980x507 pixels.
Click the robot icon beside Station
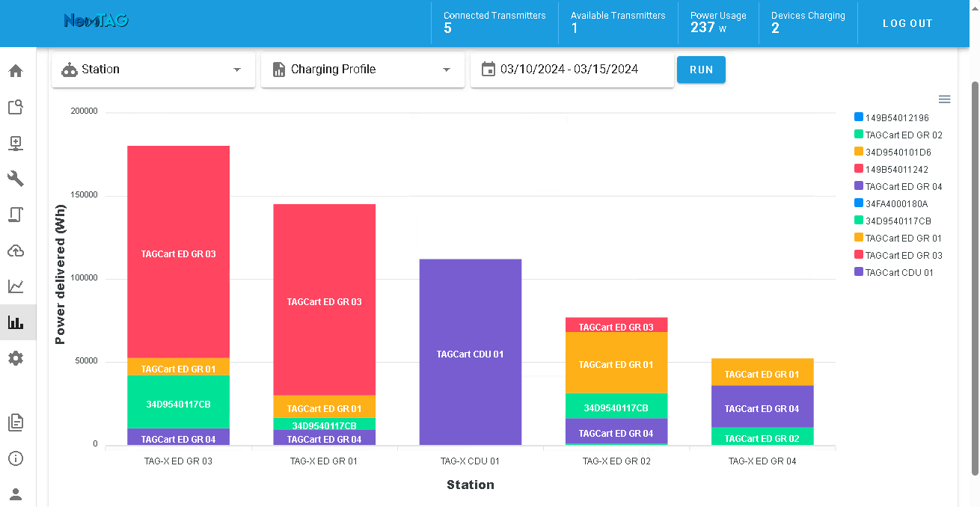pyautogui.click(x=70, y=70)
